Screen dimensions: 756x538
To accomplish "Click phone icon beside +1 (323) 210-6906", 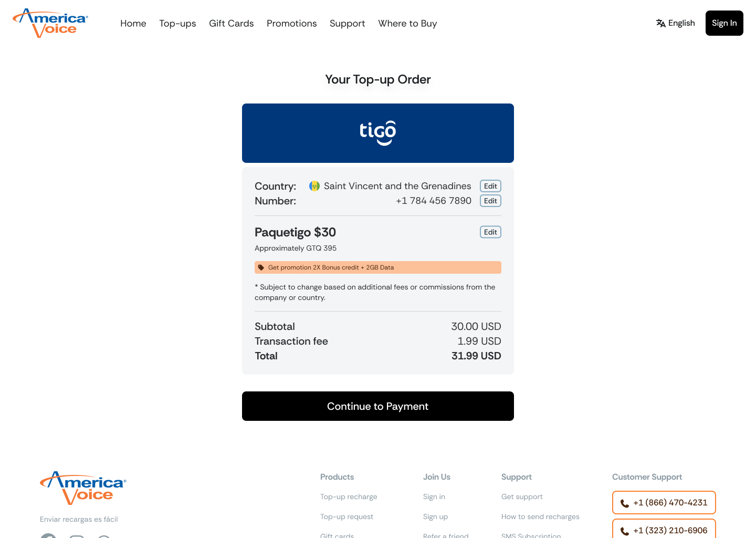I will pos(625,531).
